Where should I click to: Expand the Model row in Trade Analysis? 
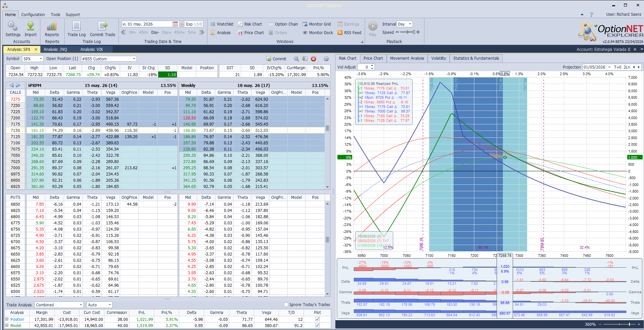coord(7,325)
